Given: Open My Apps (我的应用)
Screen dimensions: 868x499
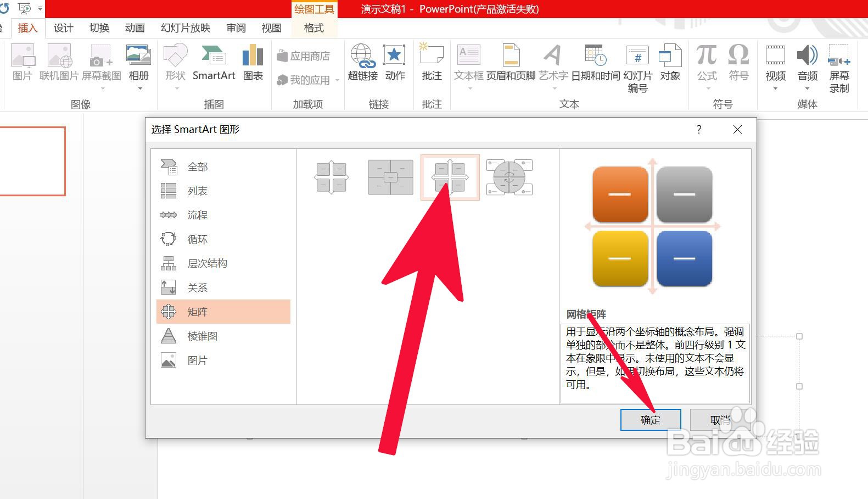Looking at the screenshot, I should (304, 80).
